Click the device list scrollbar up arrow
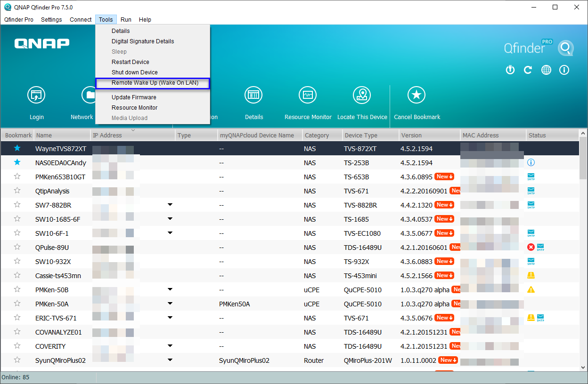 (x=583, y=134)
